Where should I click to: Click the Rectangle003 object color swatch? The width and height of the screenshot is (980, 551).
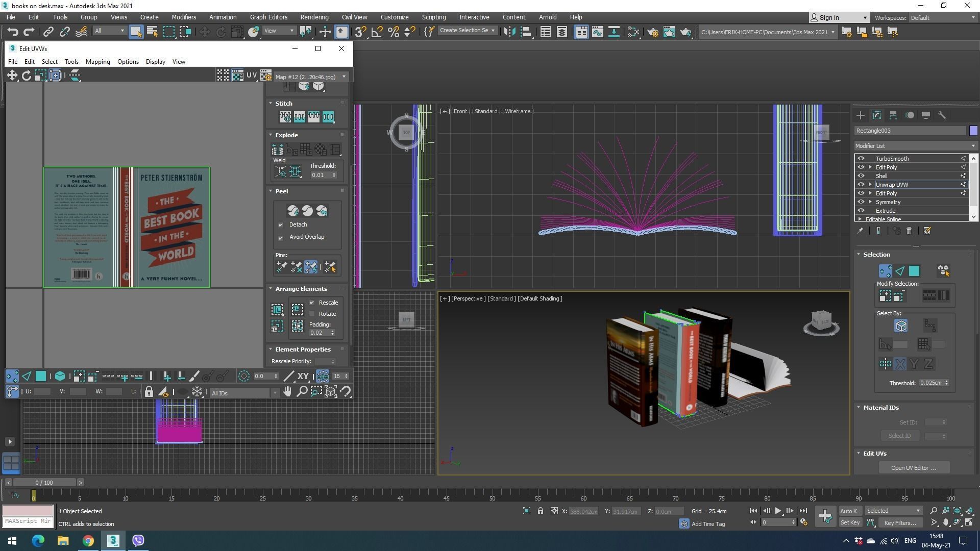coord(973,131)
